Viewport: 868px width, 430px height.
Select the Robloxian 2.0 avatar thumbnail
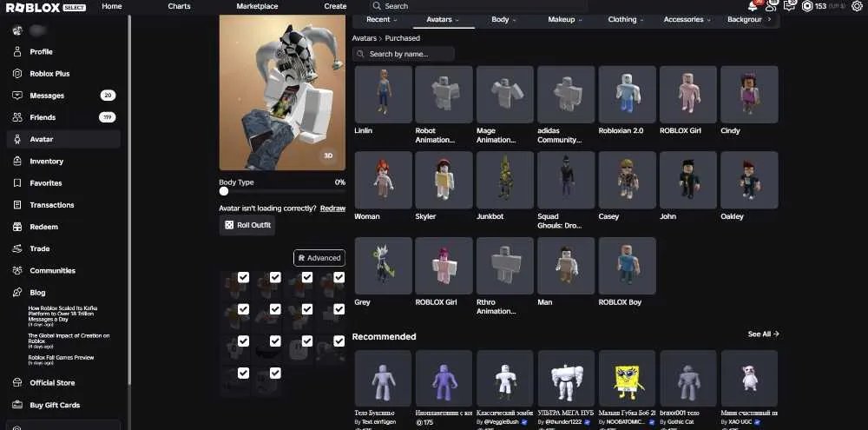pos(628,94)
